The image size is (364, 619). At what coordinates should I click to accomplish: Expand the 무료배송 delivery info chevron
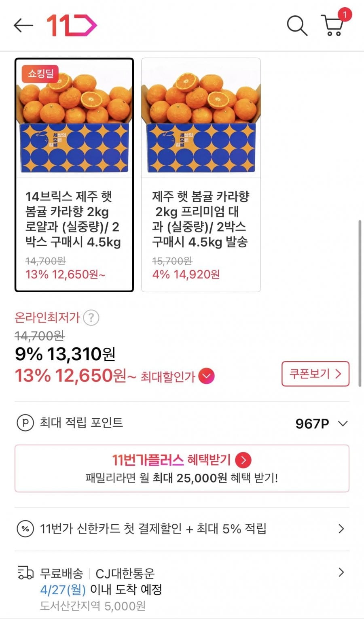(341, 572)
